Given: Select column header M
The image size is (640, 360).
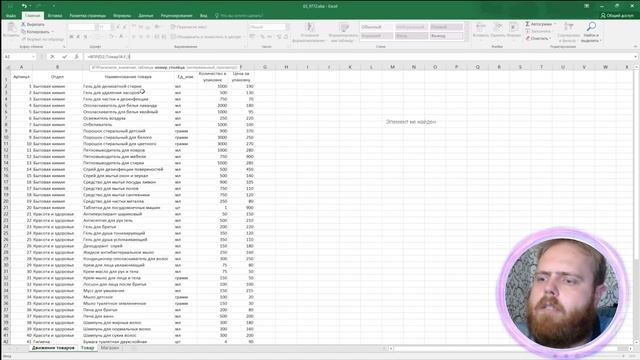Looking at the screenshot, I should [x=392, y=67].
